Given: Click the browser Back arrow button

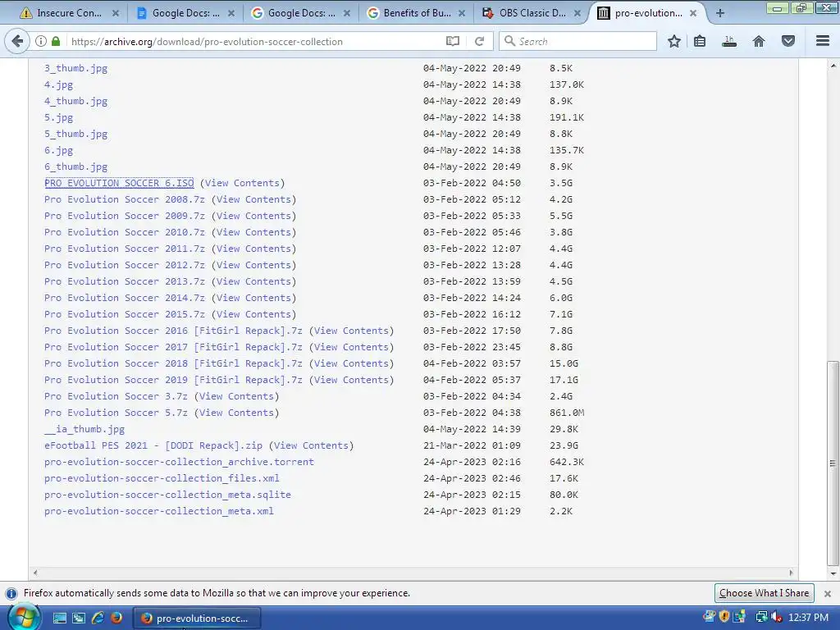Looking at the screenshot, I should coord(17,41).
